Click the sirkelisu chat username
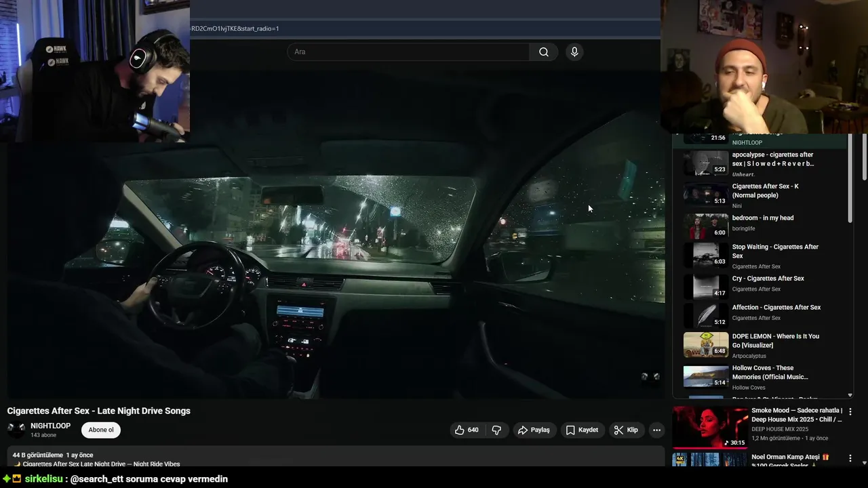The height and width of the screenshot is (488, 868). pyautogui.click(x=43, y=479)
